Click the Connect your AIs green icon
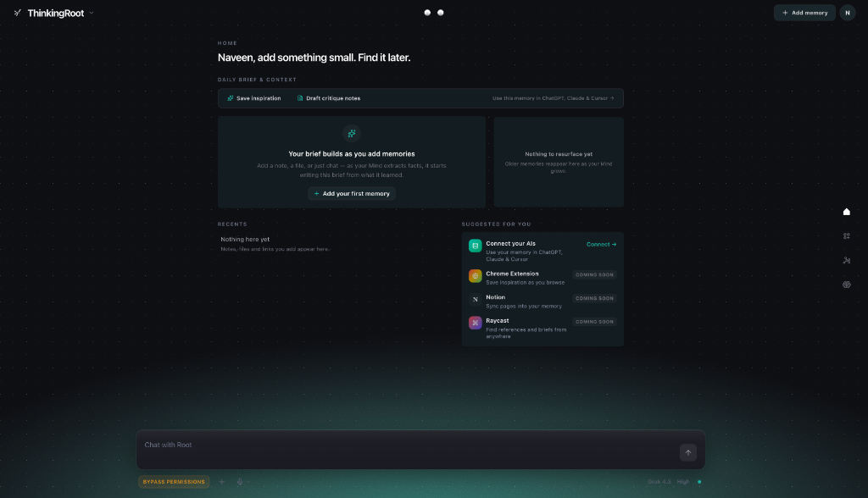 pos(475,246)
